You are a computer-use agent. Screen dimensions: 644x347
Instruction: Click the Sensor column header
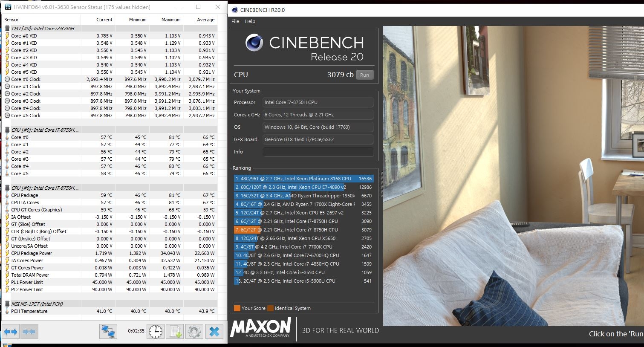point(41,20)
